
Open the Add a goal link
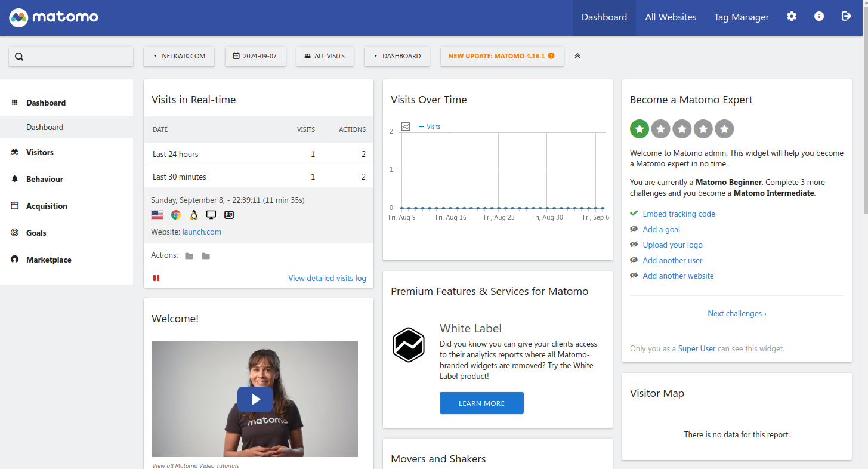click(x=661, y=229)
